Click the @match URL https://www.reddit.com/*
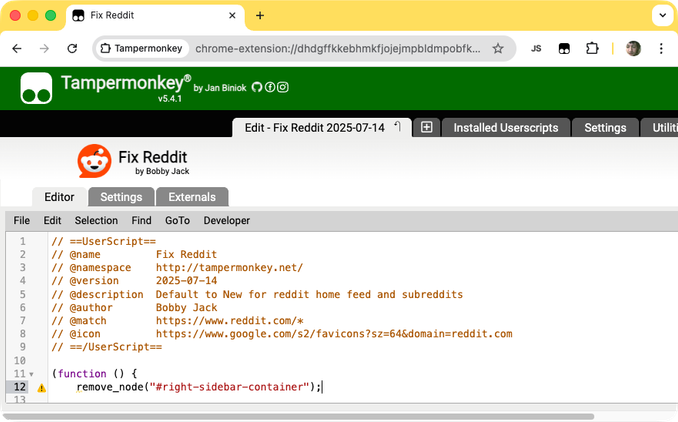 click(230, 321)
